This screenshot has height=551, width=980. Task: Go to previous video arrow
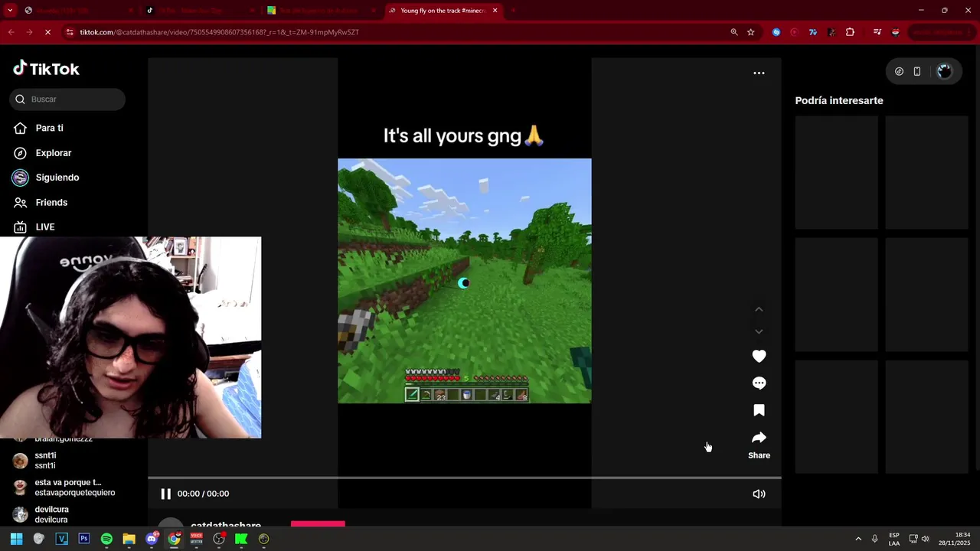tap(759, 309)
